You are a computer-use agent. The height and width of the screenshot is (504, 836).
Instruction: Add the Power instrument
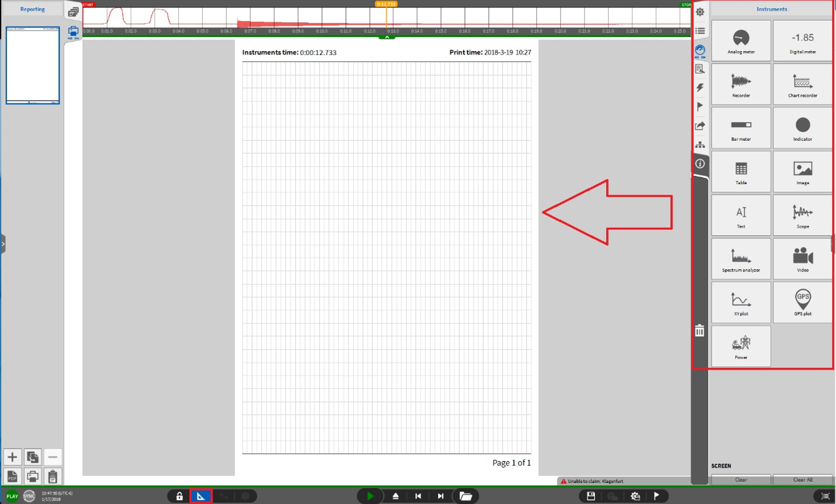pyautogui.click(x=741, y=346)
